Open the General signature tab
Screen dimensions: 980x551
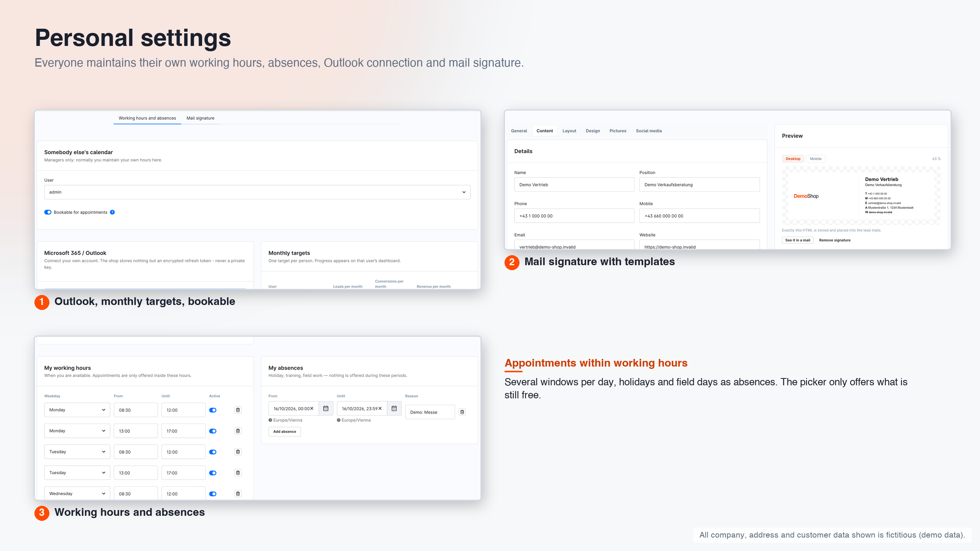coord(519,131)
